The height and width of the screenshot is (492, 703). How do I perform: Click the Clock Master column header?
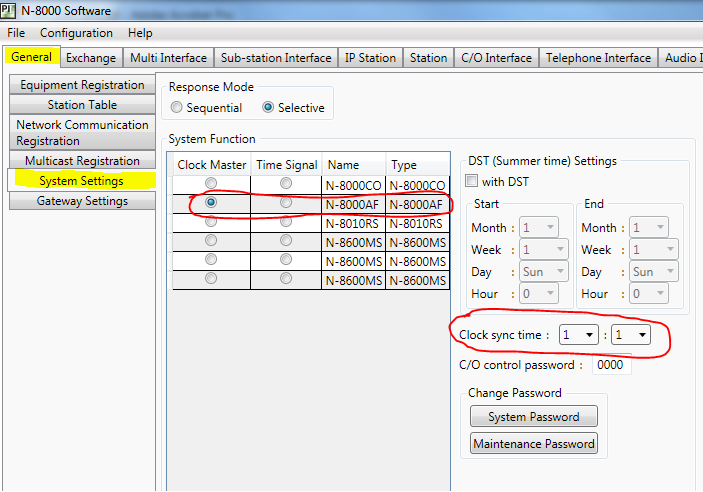(212, 165)
